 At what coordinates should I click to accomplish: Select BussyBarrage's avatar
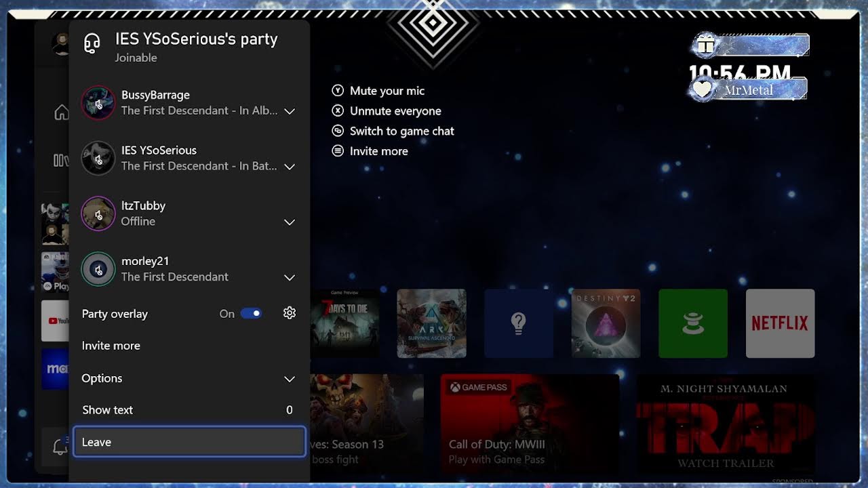click(98, 103)
